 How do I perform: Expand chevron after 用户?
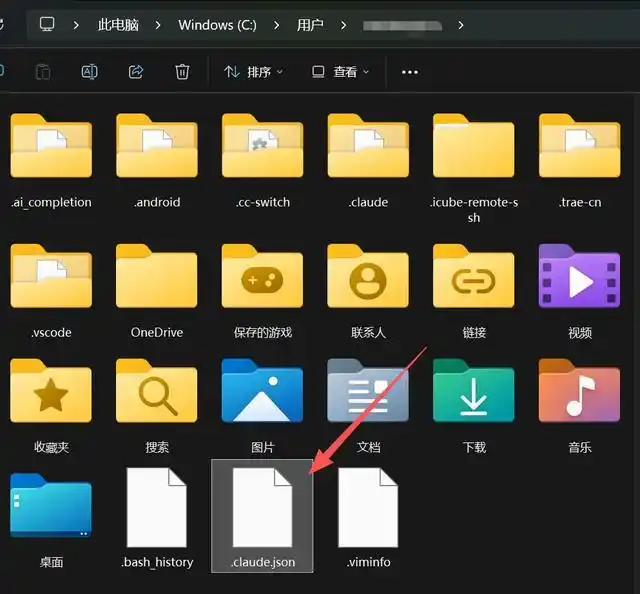click(344, 25)
